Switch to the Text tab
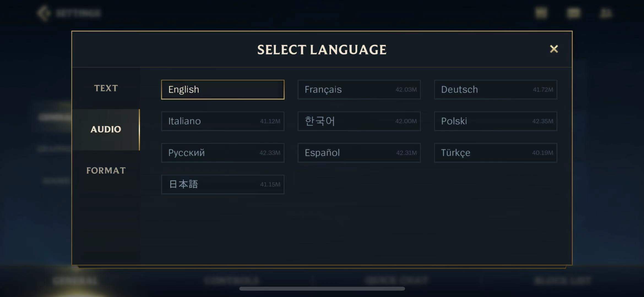This screenshot has height=297, width=644. pyautogui.click(x=106, y=88)
